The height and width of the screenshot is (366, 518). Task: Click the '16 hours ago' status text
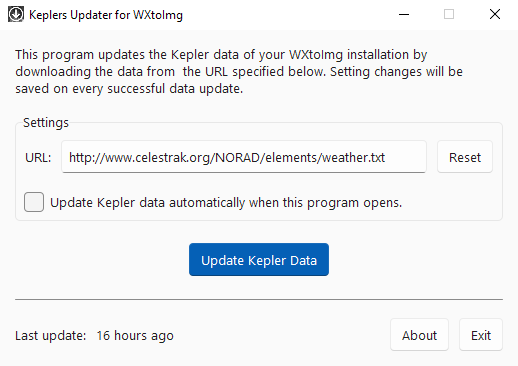click(135, 336)
